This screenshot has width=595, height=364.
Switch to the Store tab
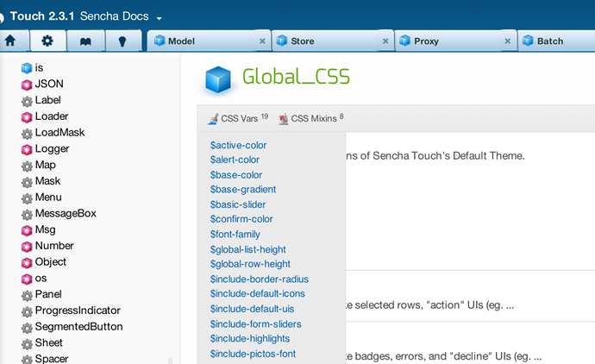coord(332,41)
